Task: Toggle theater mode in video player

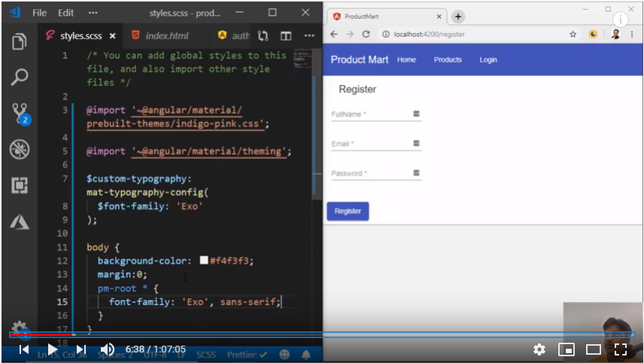Action: click(594, 349)
